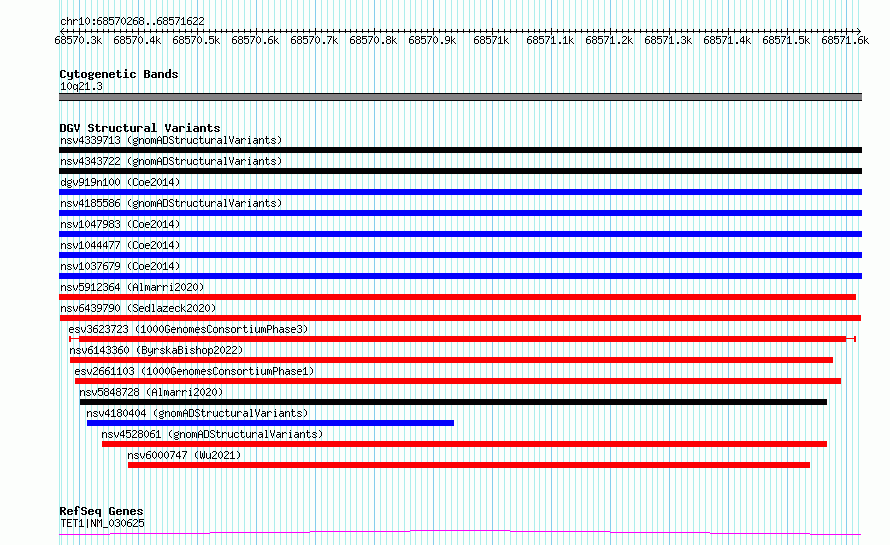The height and width of the screenshot is (545, 890).
Task: Open the nsv6000747 (Wu2021) label
Action: click(x=184, y=455)
